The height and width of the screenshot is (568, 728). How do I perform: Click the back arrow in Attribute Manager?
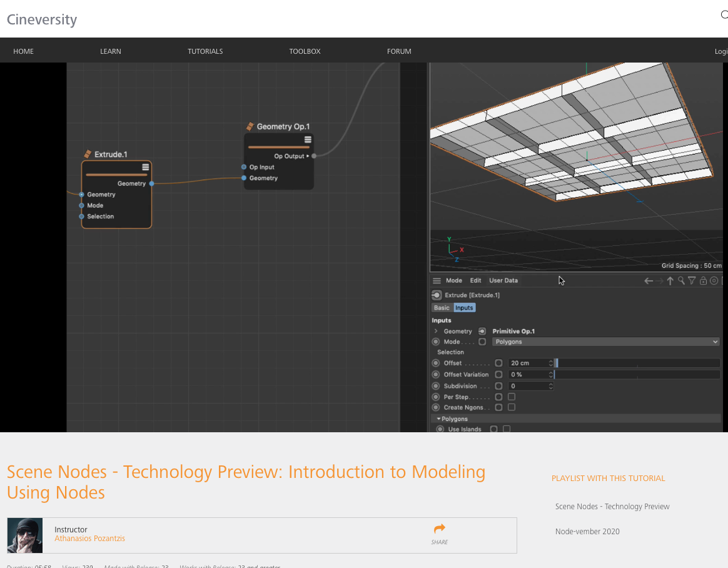[649, 280]
